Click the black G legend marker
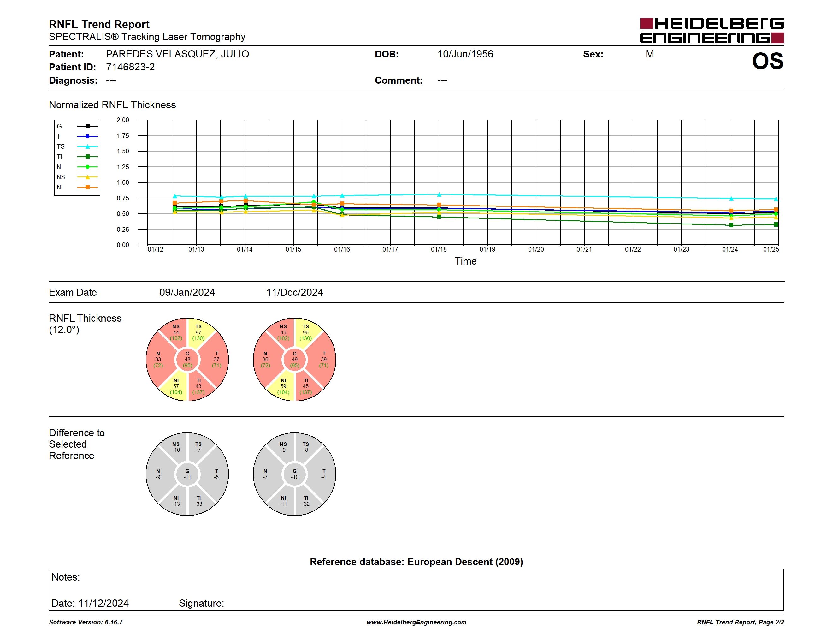This screenshot has height=644, width=833. pos(87,126)
